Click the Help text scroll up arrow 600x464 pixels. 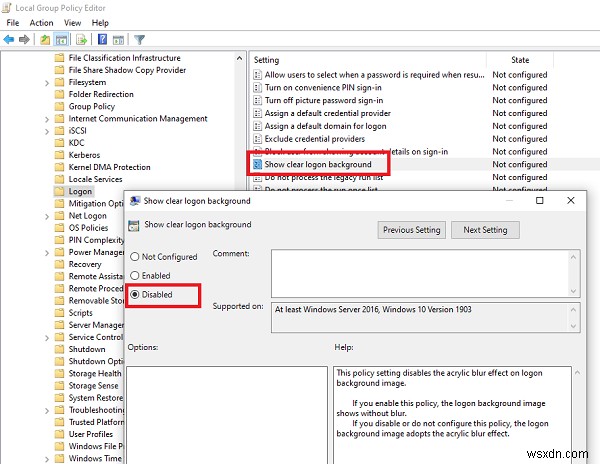578,372
